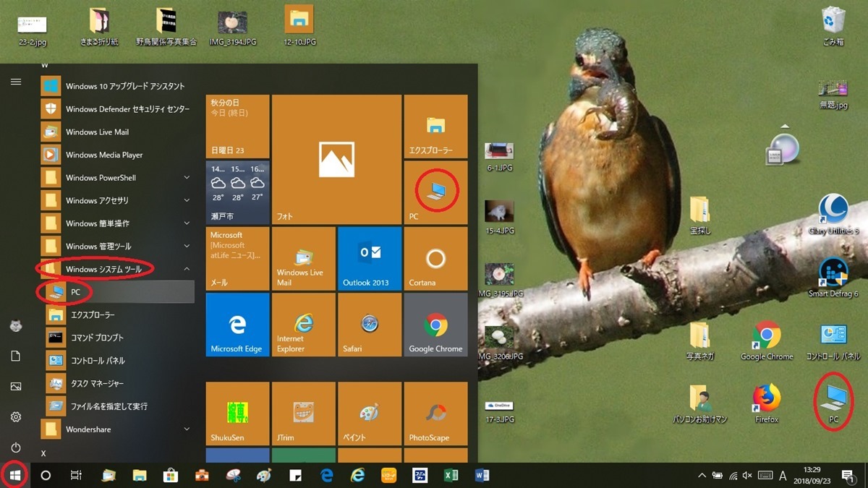Launch Word from the taskbar
This screenshot has height=488, width=868.
tap(482, 475)
